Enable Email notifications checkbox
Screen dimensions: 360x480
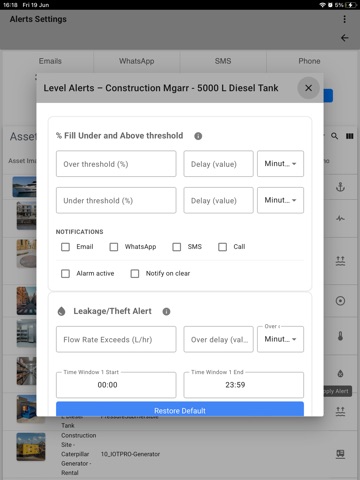65,247
